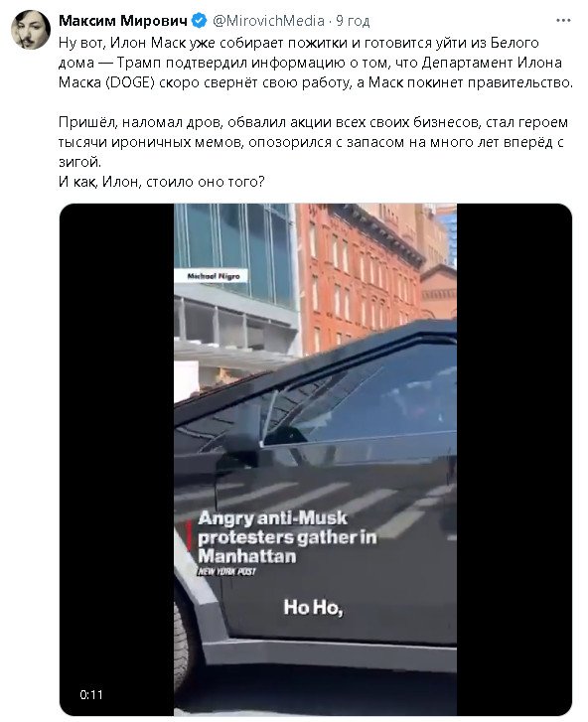
Task: Open the @MirovichMedia handle link
Action: coord(268,21)
